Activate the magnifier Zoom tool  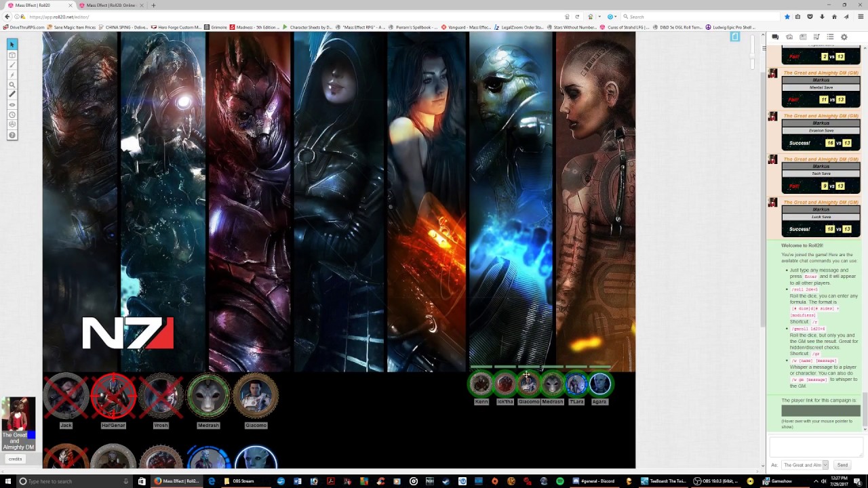tap(12, 85)
